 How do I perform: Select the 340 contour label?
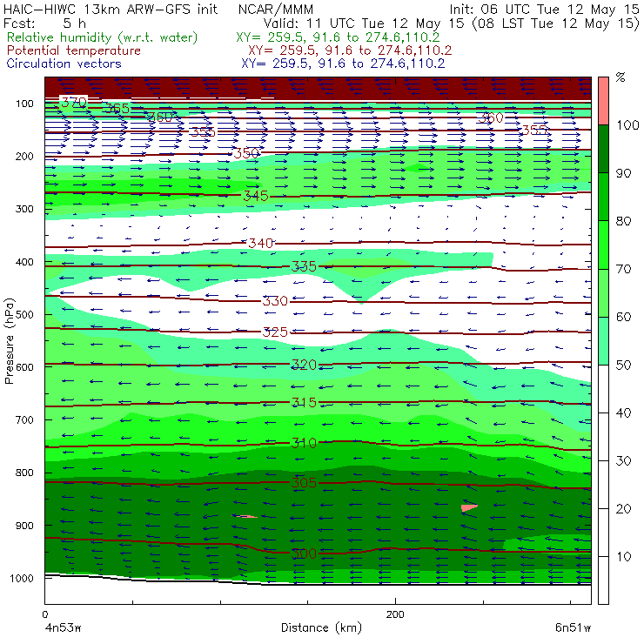(x=261, y=243)
